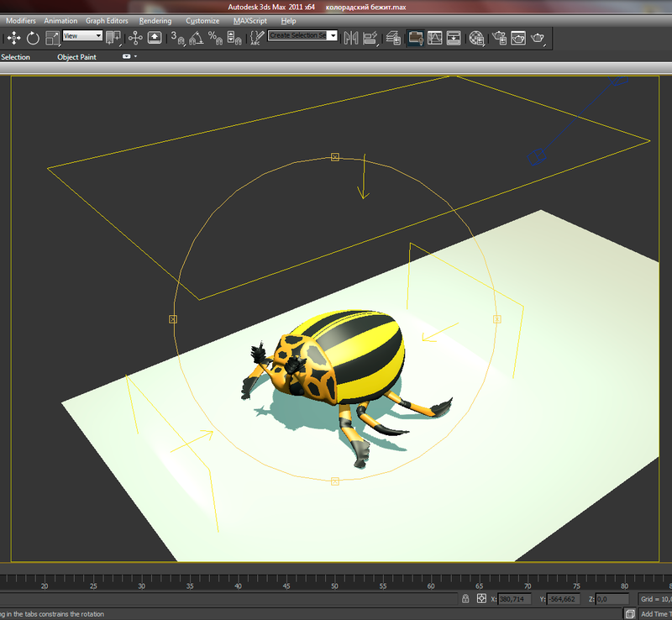This screenshot has width=672, height=620.
Task: Toggle Angle Snap on the toolbar
Action: pyautogui.click(x=197, y=38)
